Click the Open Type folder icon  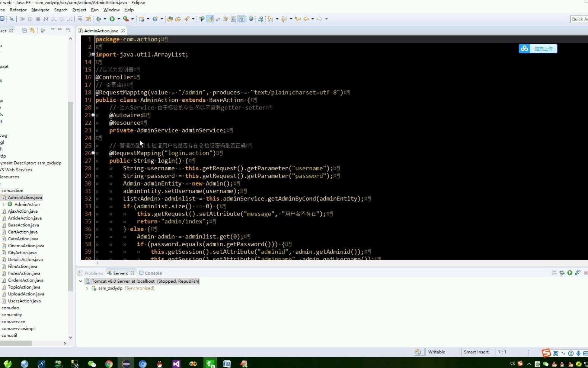pos(170,19)
